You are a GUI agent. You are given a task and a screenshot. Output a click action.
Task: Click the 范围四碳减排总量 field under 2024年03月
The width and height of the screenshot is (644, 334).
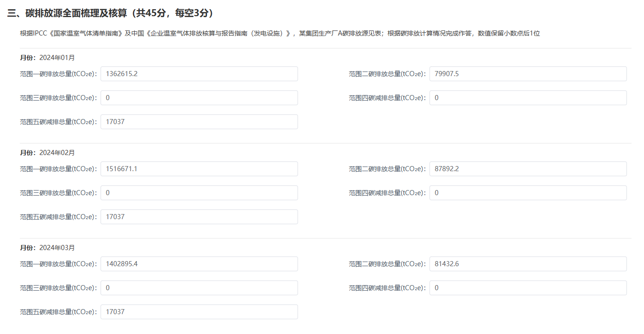pyautogui.click(x=528, y=288)
